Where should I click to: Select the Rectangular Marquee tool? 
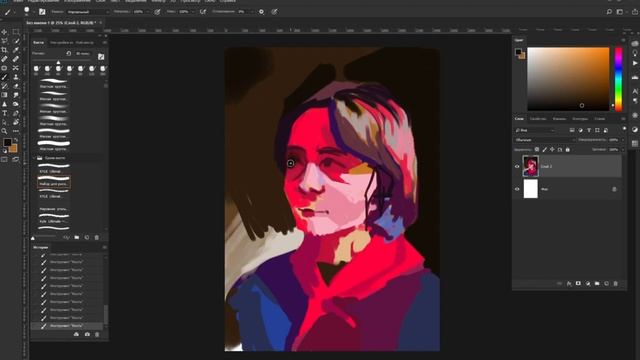pyautogui.click(x=16, y=32)
